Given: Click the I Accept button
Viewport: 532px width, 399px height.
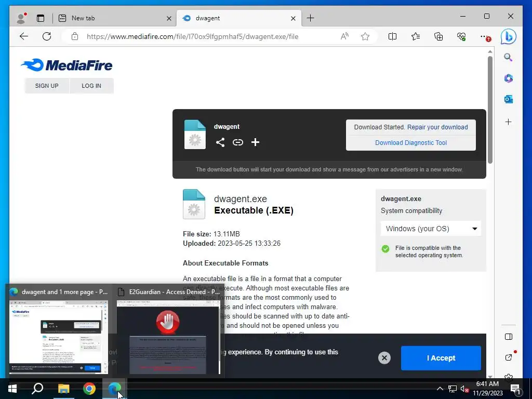Looking at the screenshot, I should pos(441,358).
